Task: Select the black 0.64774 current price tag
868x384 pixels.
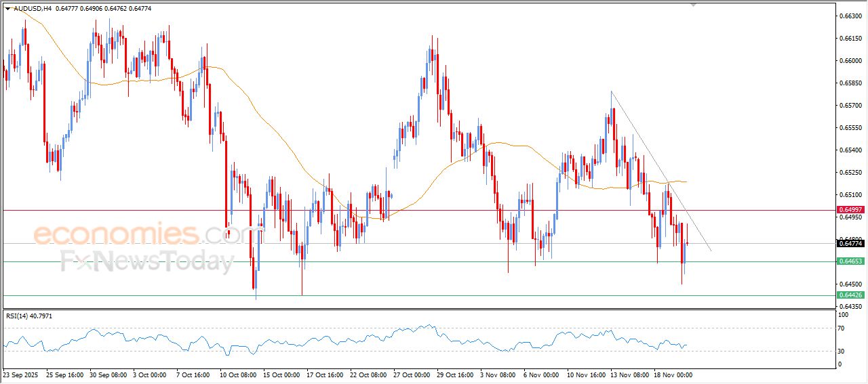Action: (x=850, y=243)
